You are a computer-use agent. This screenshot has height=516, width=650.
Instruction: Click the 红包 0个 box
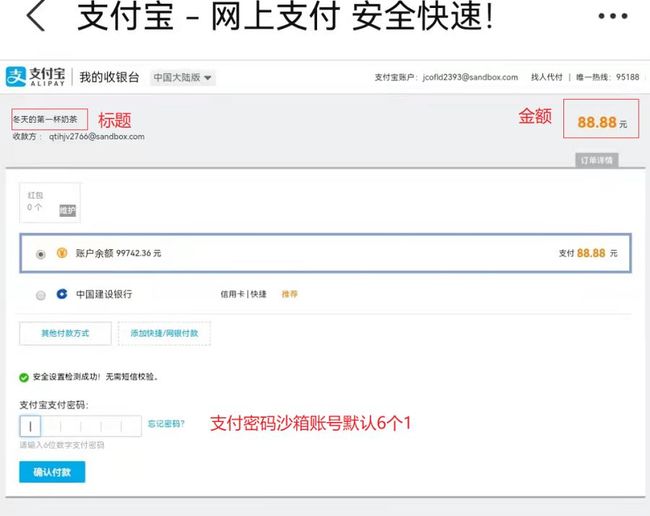pos(50,203)
